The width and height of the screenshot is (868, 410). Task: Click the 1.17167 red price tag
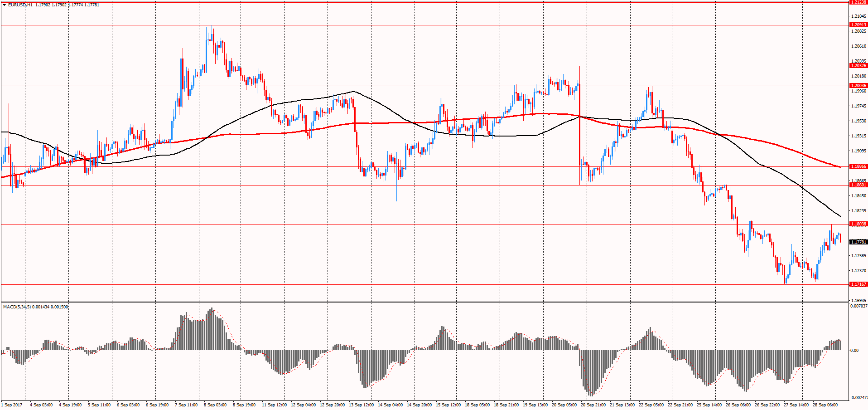tap(858, 284)
